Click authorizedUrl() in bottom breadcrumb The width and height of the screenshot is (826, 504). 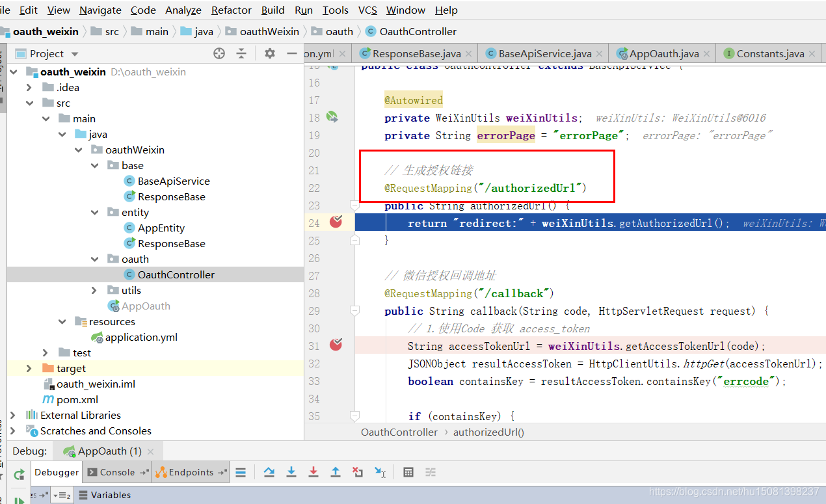(x=488, y=432)
